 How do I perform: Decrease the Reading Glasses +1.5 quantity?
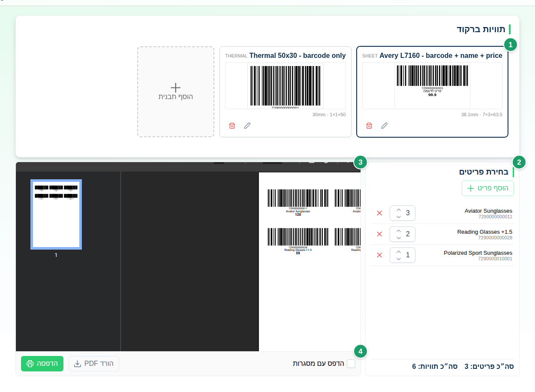coord(399,238)
